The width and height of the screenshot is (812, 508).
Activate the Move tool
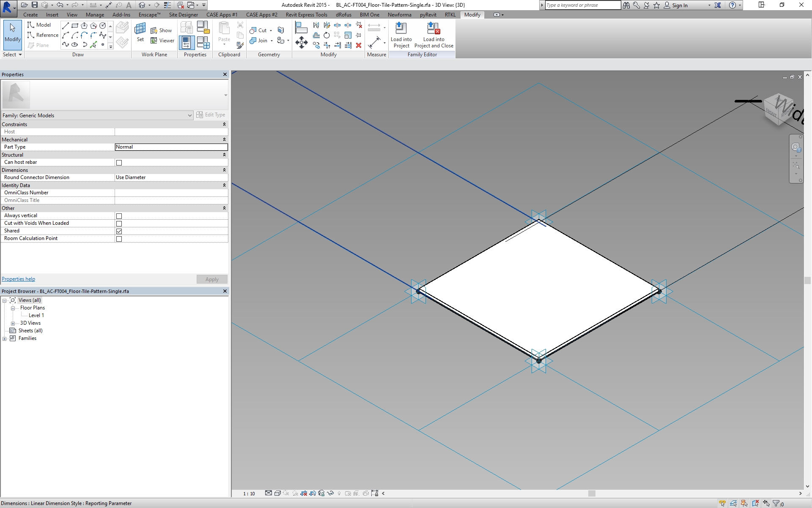(302, 42)
